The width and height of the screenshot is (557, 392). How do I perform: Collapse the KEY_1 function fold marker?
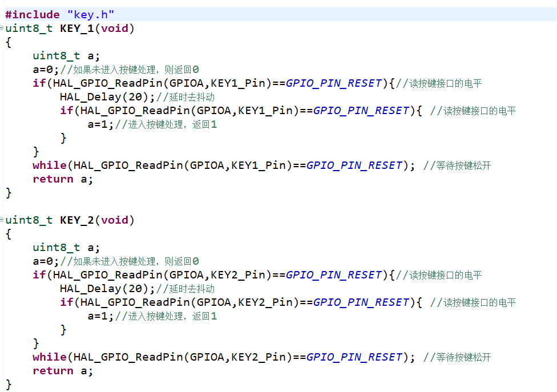(2, 28)
